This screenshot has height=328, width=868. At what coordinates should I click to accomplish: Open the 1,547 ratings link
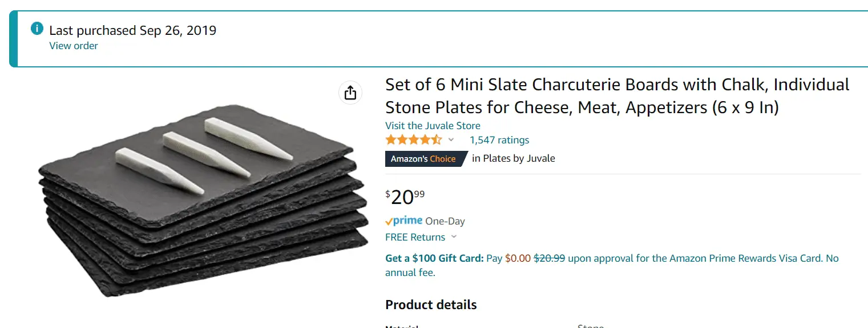click(x=499, y=140)
